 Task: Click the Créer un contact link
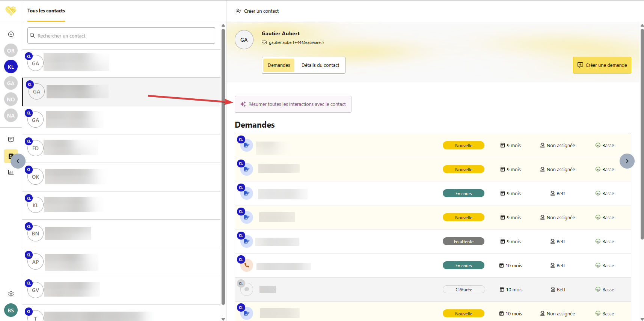(x=257, y=11)
